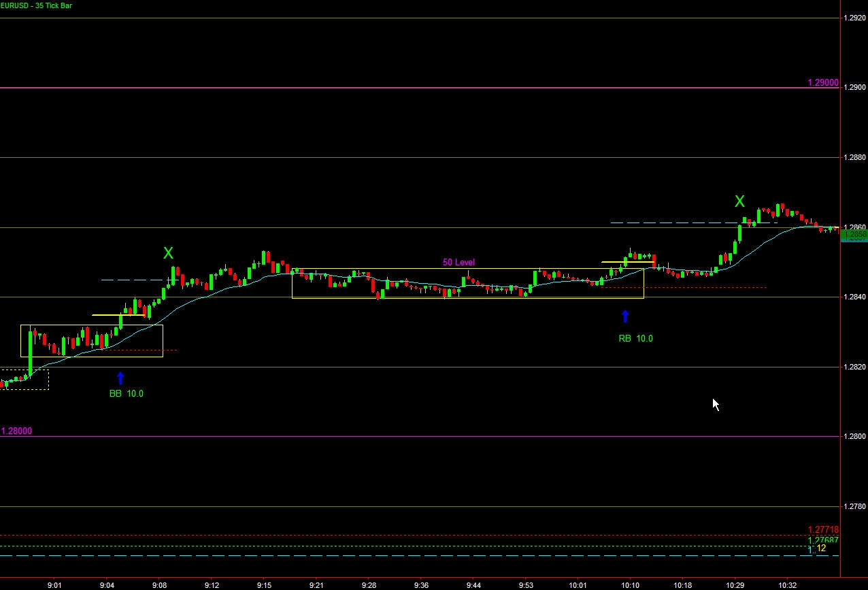Click the green current price tag 1.2858
This screenshot has height=590, width=868.
point(854,235)
